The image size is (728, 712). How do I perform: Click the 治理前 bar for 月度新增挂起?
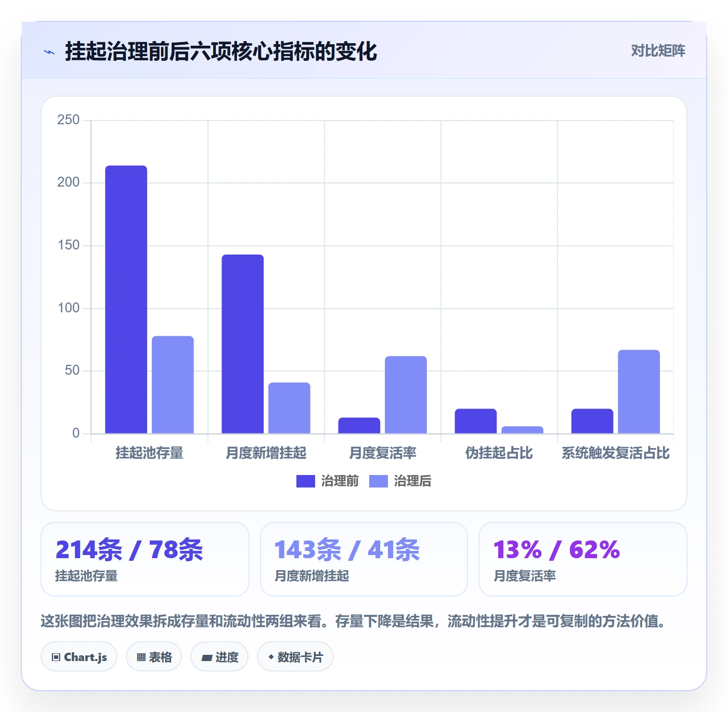coord(243,344)
